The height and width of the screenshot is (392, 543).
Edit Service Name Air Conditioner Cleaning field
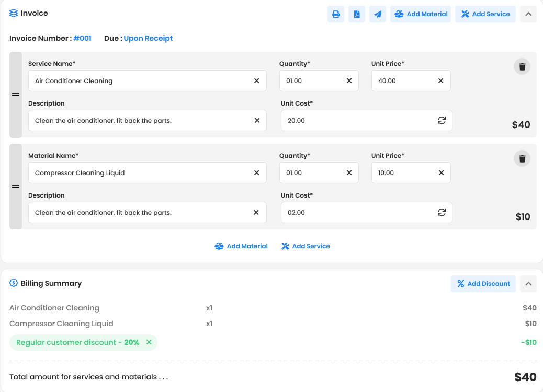point(147,81)
